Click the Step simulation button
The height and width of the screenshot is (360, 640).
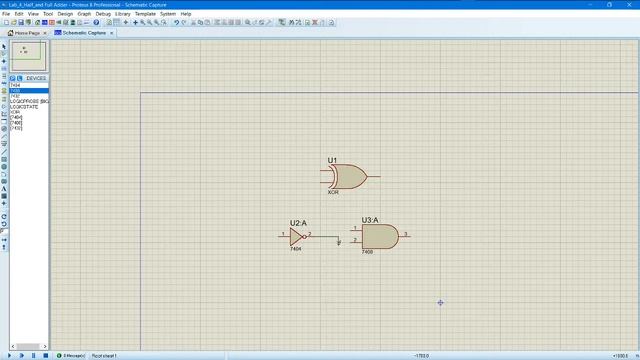[x=22, y=356]
